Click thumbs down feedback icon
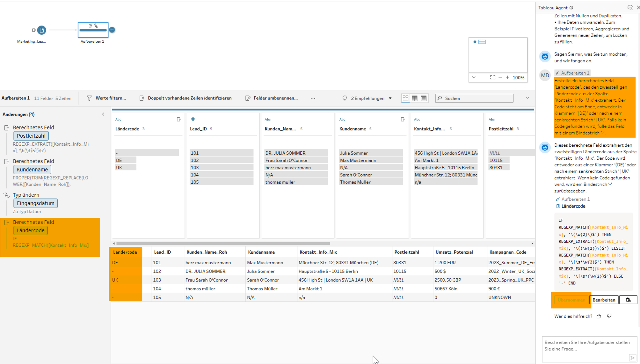 click(x=609, y=316)
